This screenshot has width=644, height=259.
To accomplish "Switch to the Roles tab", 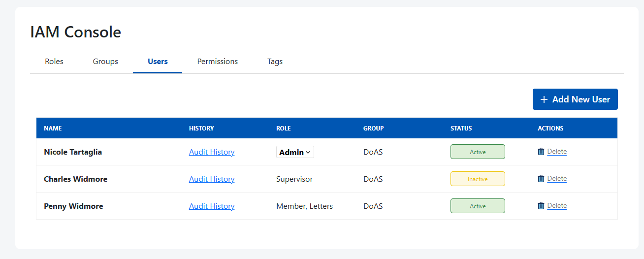I will 54,62.
